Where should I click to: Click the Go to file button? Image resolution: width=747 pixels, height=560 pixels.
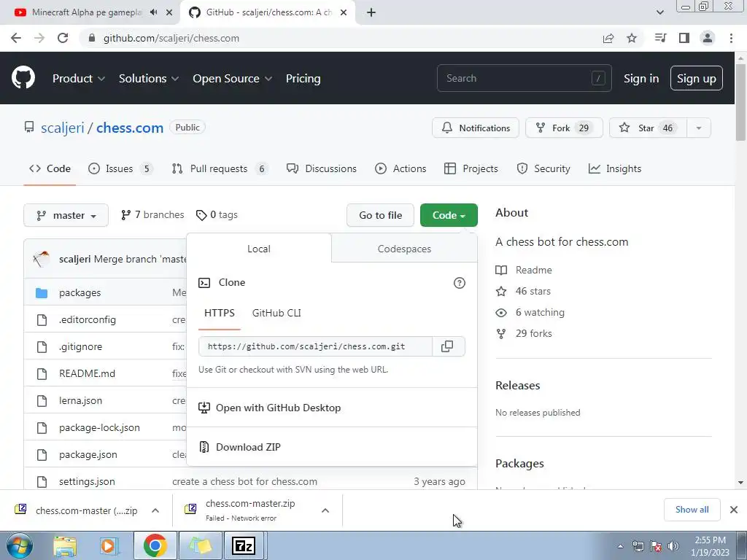tap(380, 215)
